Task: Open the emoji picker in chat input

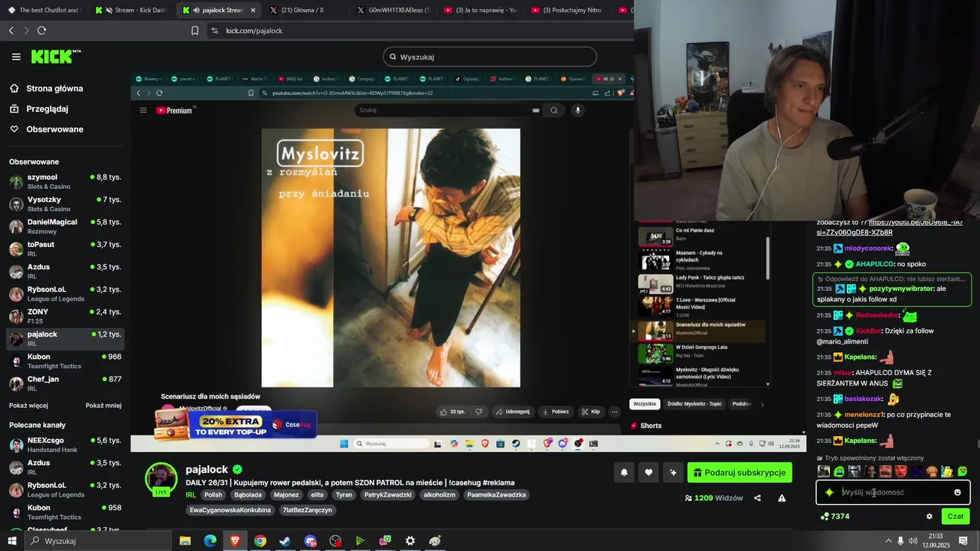Action: point(957,492)
